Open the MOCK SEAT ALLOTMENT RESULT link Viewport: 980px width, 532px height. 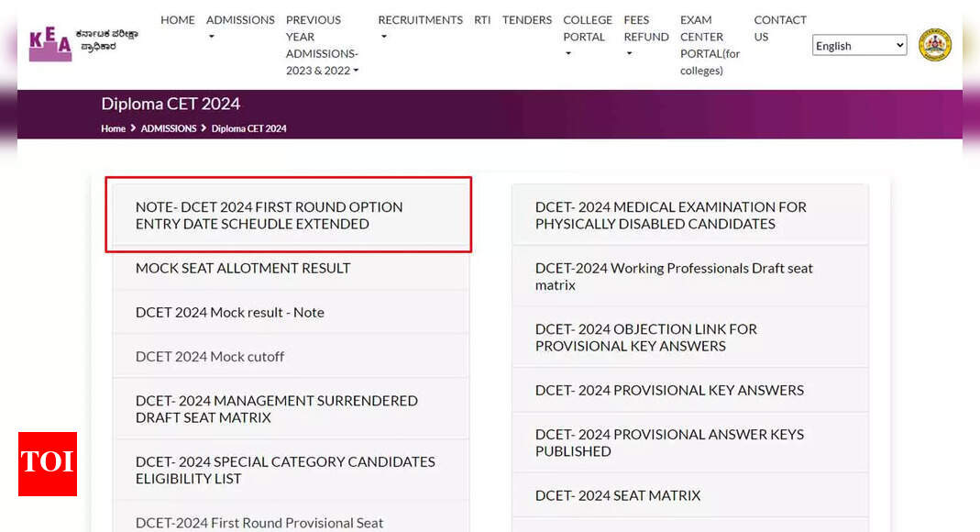(x=243, y=268)
